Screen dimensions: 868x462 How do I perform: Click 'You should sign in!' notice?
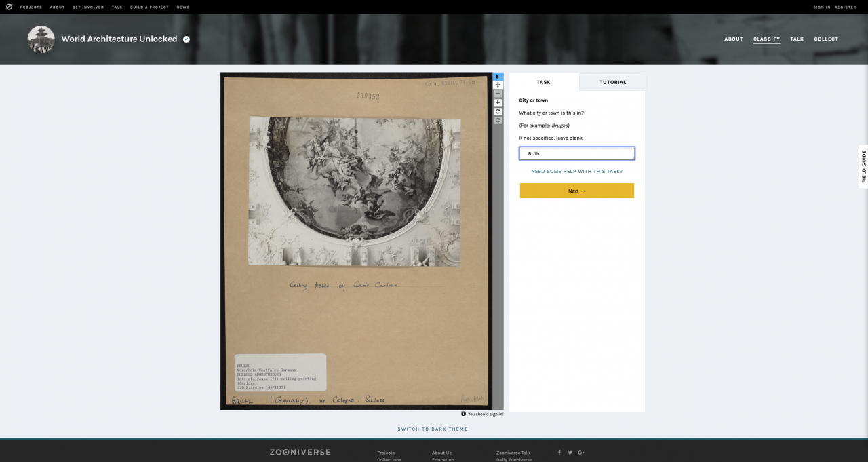(486, 414)
